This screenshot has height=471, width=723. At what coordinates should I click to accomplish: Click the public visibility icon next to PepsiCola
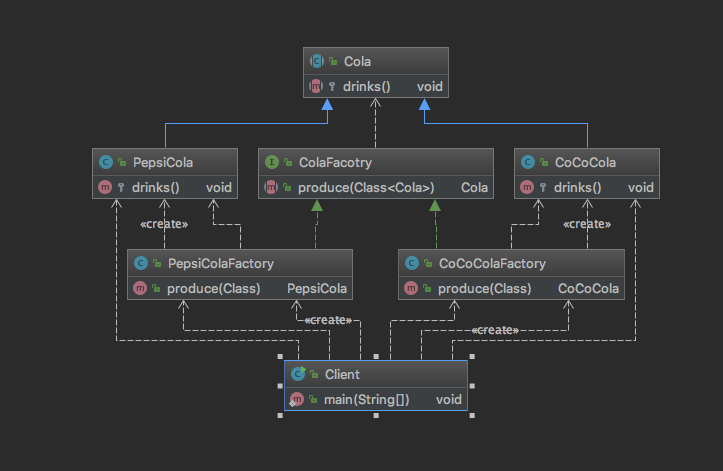(x=122, y=162)
